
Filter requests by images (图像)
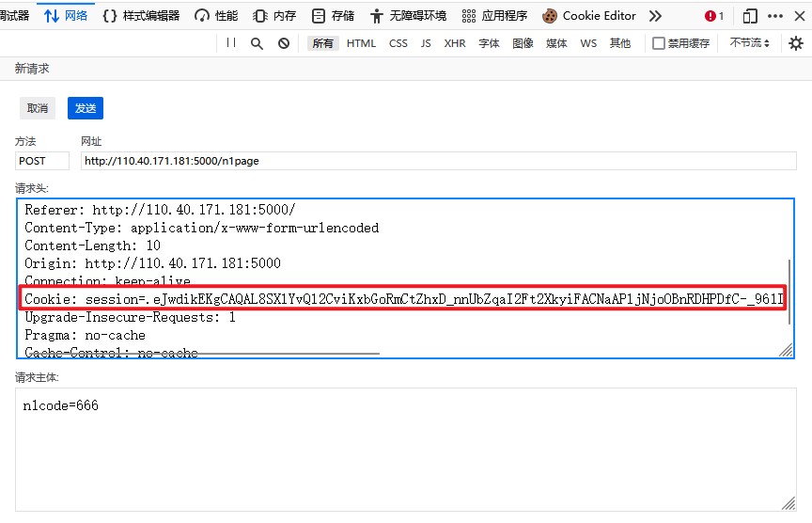point(523,43)
